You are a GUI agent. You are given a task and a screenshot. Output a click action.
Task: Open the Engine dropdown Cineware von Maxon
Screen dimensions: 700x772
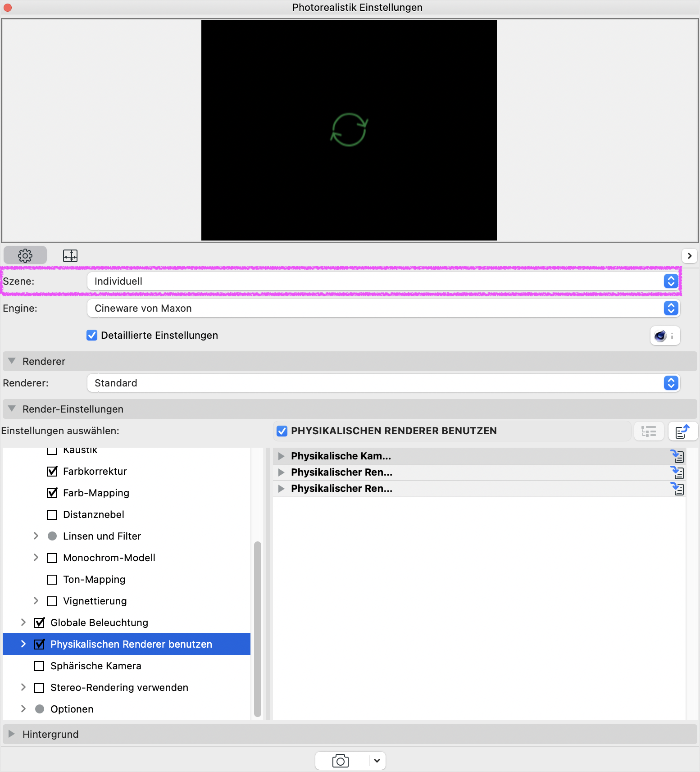coord(383,308)
